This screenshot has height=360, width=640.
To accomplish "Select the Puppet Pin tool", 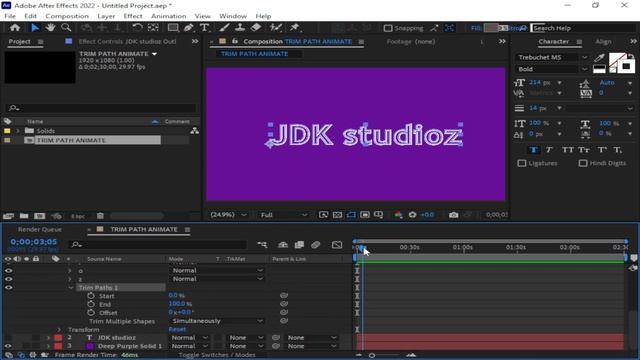I will point(294,28).
